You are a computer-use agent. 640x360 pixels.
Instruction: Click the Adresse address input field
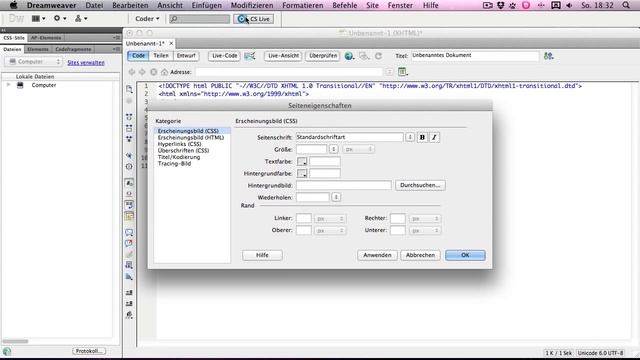(289, 72)
